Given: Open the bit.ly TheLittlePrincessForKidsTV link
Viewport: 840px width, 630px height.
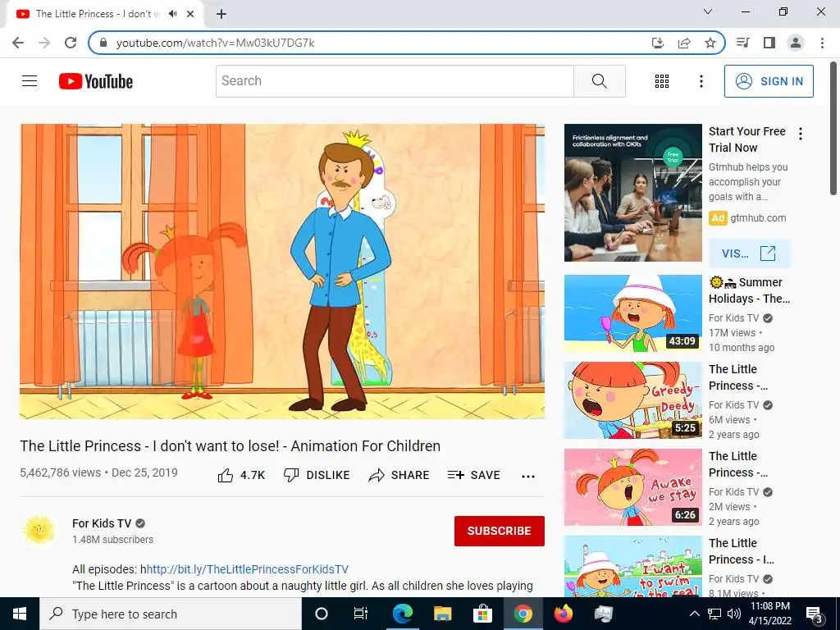Looking at the screenshot, I should coord(248,569).
